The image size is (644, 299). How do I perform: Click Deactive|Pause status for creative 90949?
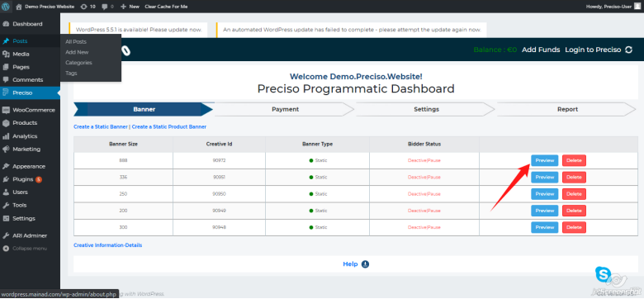point(424,211)
